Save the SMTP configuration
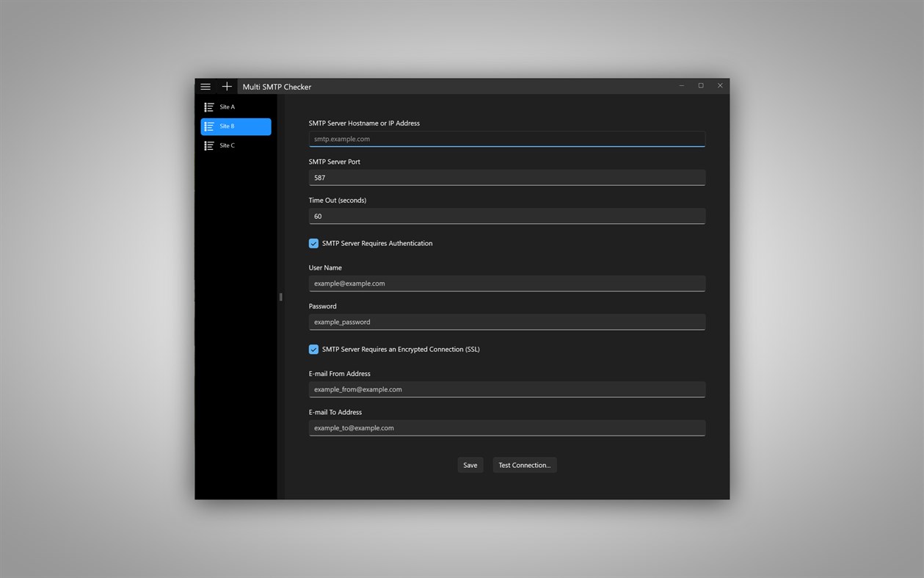Screen dimensions: 924x578 pyautogui.click(x=470, y=464)
